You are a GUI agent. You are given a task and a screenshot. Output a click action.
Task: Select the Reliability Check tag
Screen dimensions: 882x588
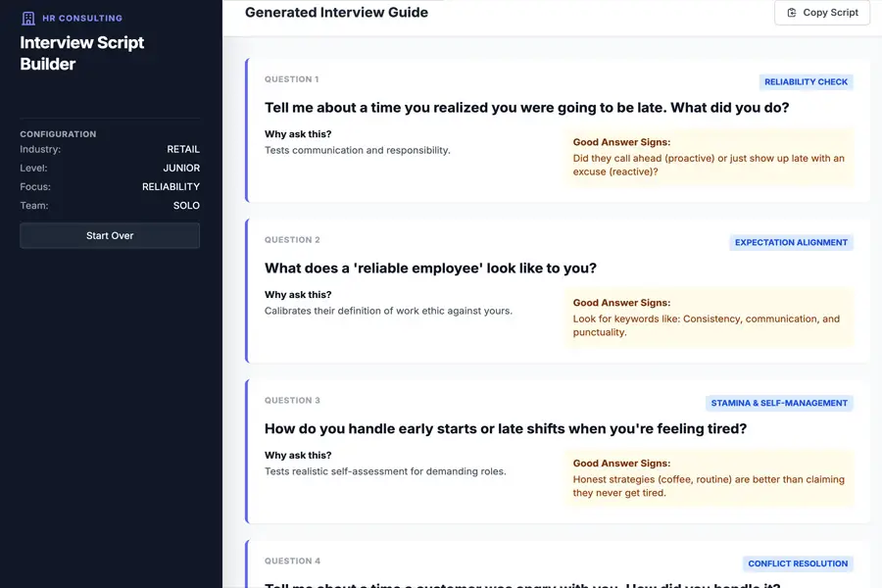click(x=806, y=82)
